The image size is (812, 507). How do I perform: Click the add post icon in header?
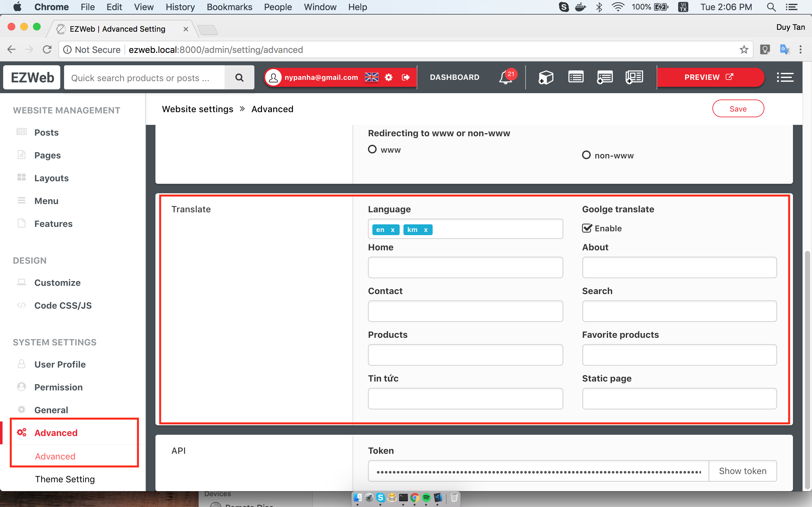tap(605, 77)
